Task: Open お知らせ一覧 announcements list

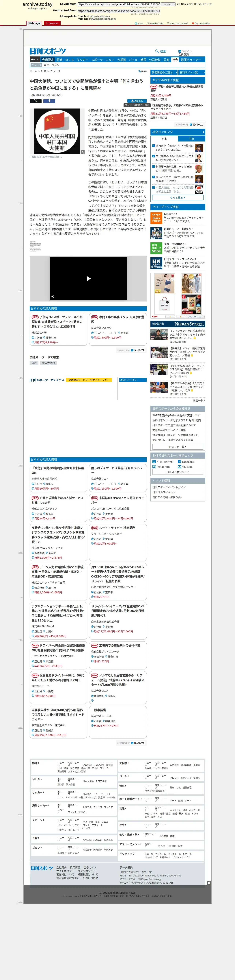Action: 178,447
